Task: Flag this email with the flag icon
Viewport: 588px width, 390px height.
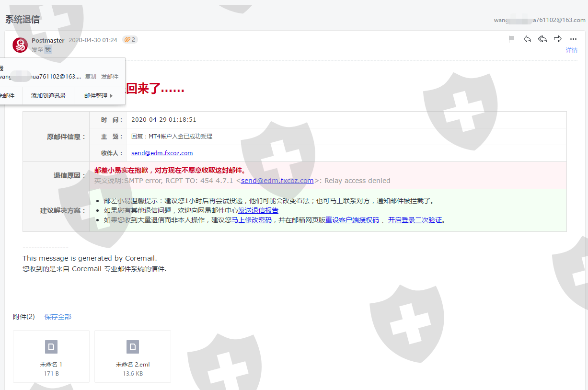Action: point(511,39)
